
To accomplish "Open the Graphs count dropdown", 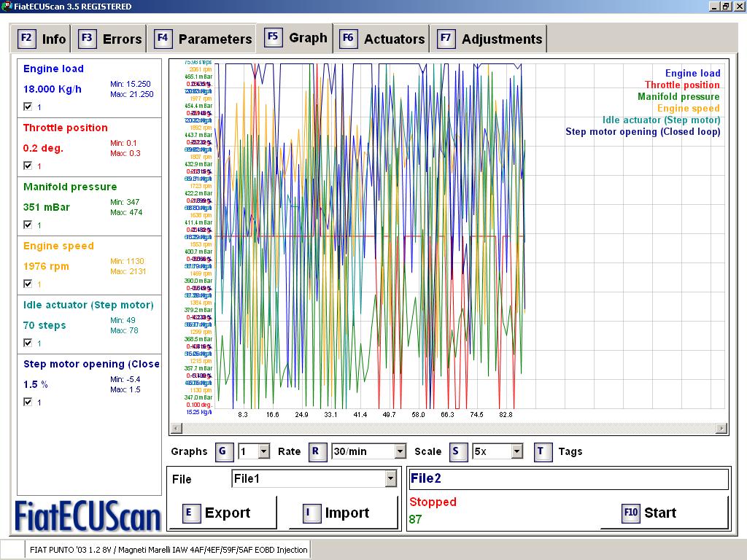I will [264, 451].
